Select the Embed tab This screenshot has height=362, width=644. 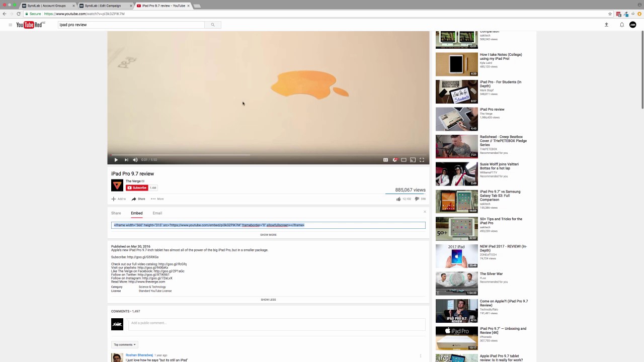click(137, 213)
